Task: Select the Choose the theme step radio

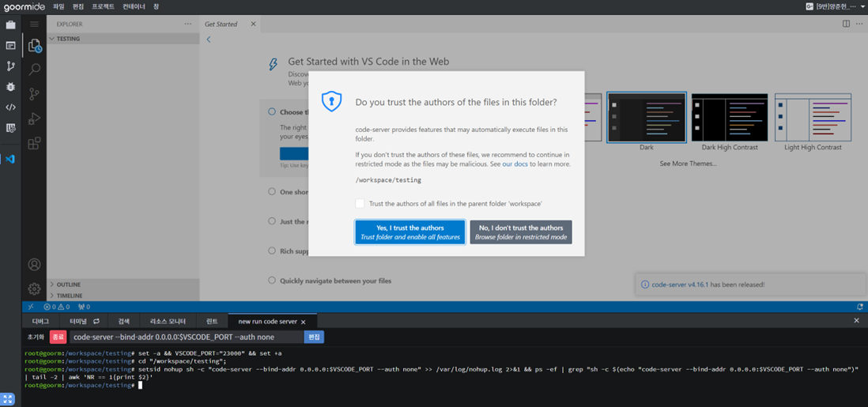Action: pos(272,112)
